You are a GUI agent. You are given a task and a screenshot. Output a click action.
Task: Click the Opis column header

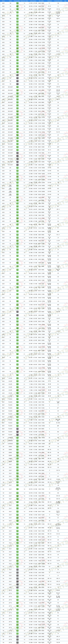click(65, 1)
